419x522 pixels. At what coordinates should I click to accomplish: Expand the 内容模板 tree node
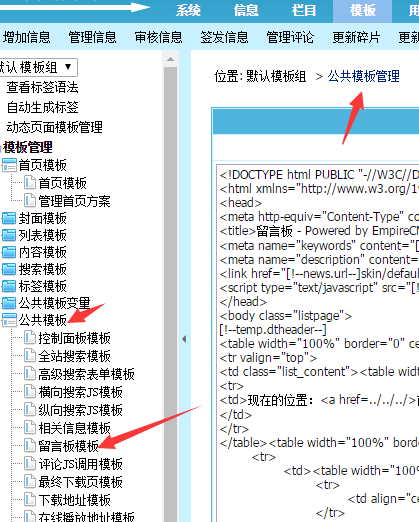click(x=42, y=252)
